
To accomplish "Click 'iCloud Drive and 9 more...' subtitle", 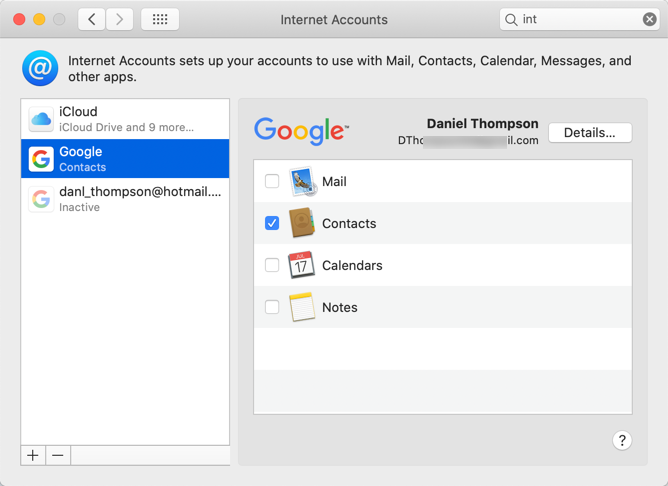I will click(127, 127).
